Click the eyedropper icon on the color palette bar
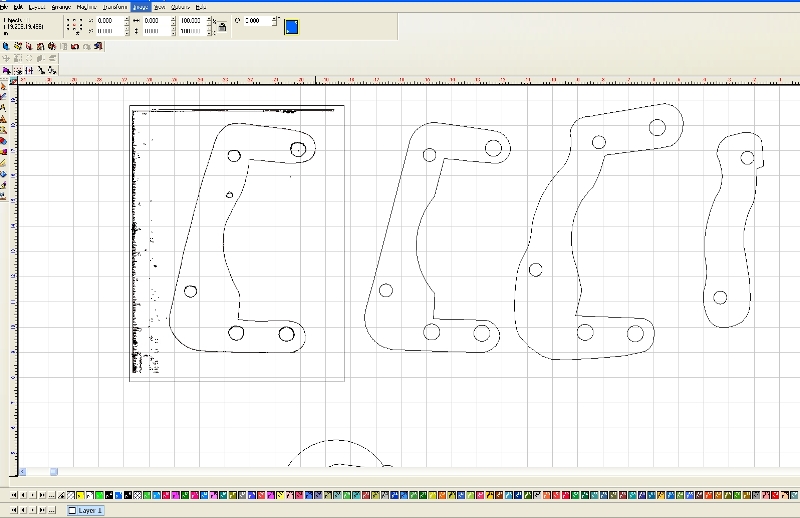Image resolution: width=800 pixels, height=518 pixels. coord(63,495)
